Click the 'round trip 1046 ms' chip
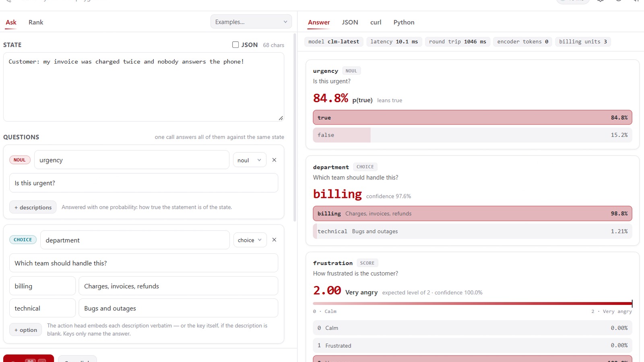This screenshot has height=362, width=644. (457, 41)
